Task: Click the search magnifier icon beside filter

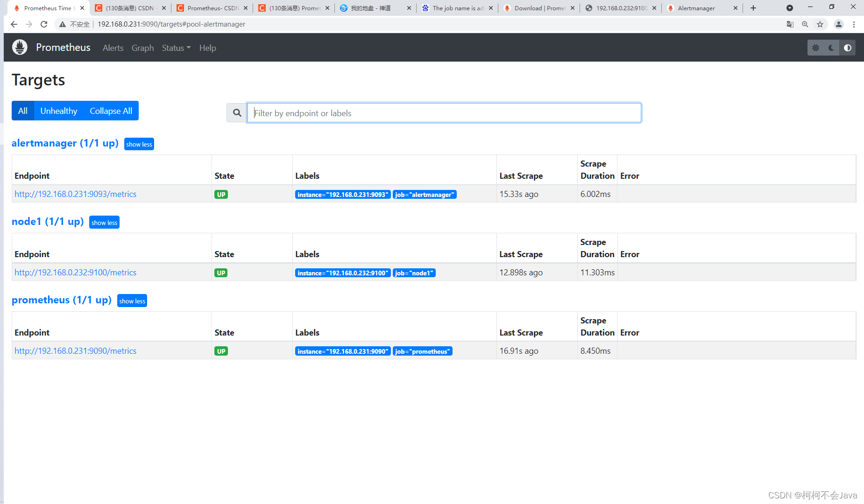Action: tap(237, 113)
